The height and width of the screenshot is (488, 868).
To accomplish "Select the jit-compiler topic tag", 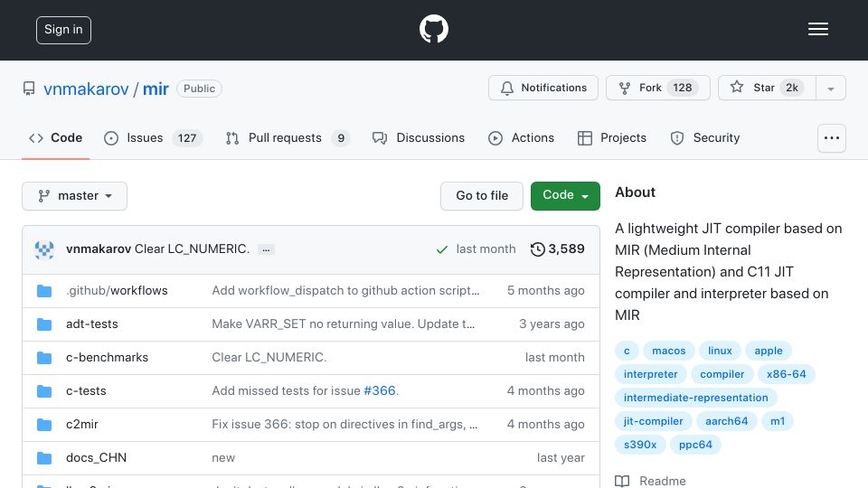I will 653,421.
